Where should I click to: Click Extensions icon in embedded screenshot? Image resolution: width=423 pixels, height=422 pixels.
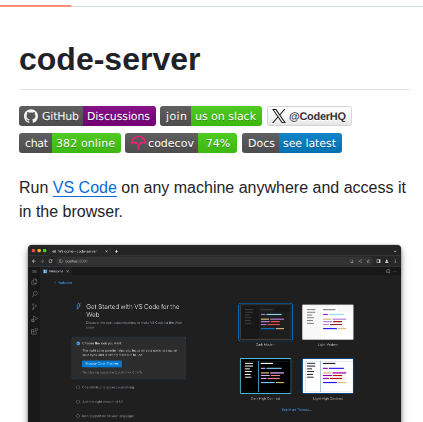[x=34, y=331]
